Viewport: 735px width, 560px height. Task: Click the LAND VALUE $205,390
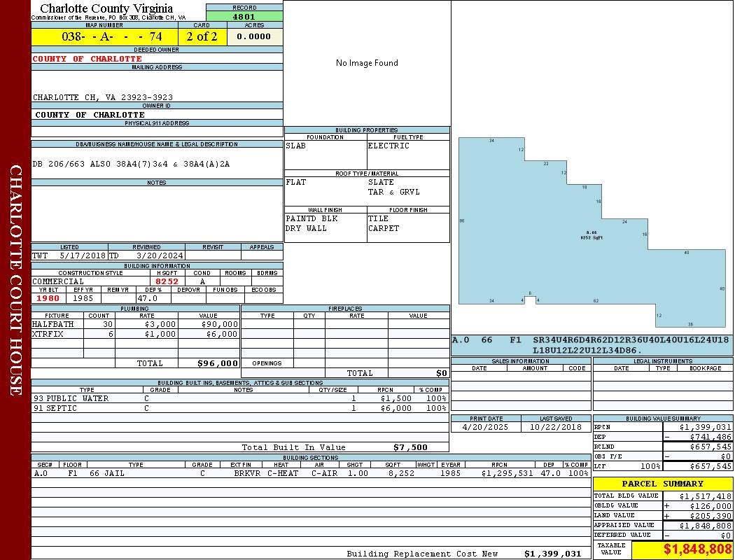click(x=710, y=516)
